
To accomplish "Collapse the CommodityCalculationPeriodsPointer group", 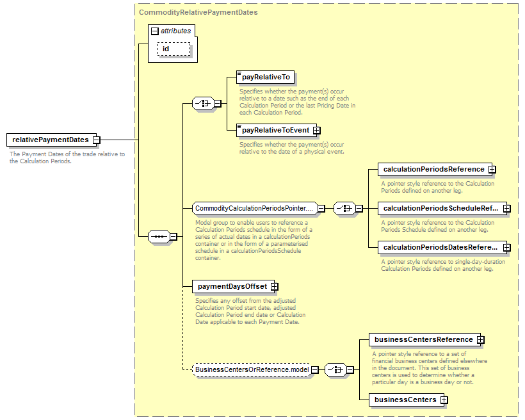I will [321, 208].
